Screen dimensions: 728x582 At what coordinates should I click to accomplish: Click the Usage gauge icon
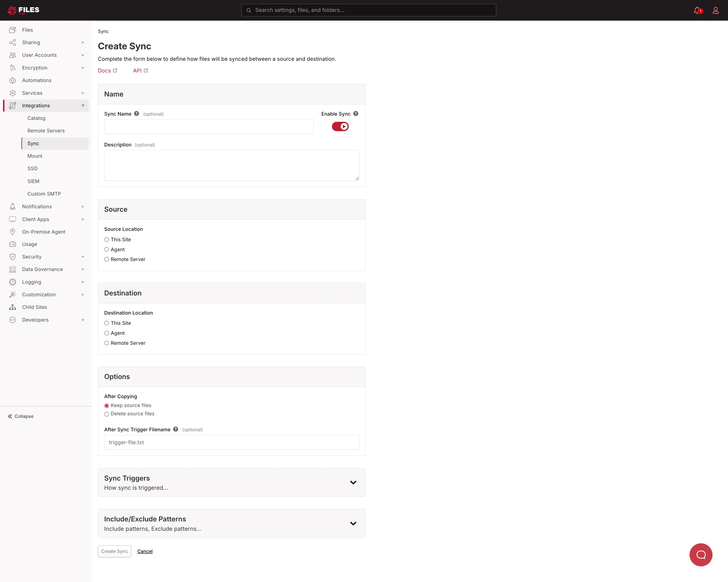13,244
